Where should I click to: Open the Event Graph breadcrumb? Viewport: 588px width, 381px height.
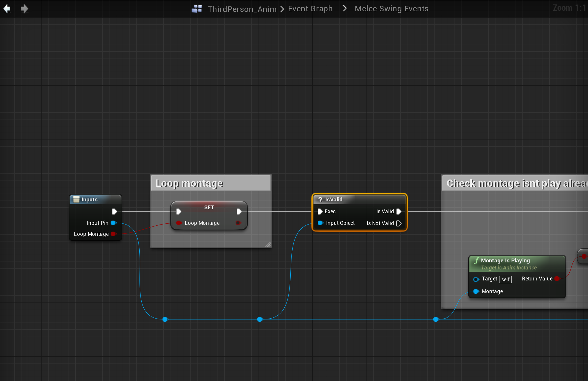(310, 9)
